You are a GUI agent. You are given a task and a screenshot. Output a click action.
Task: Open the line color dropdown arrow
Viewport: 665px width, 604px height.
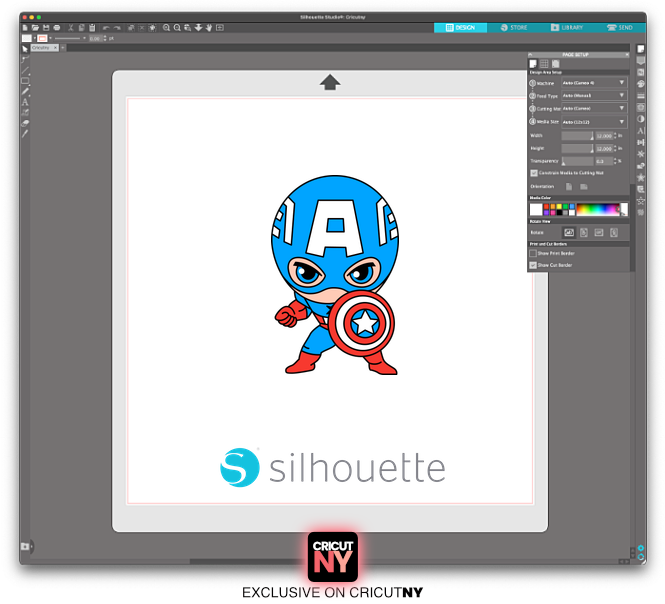click(x=50, y=38)
